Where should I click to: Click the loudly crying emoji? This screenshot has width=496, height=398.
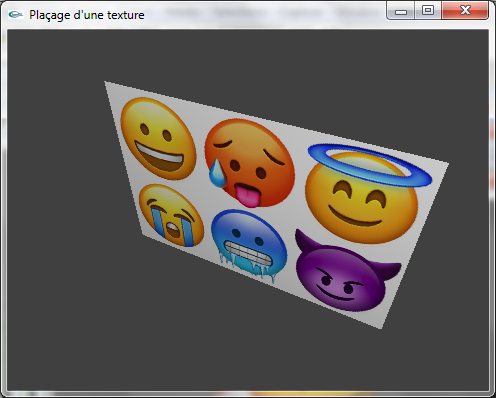(171, 216)
